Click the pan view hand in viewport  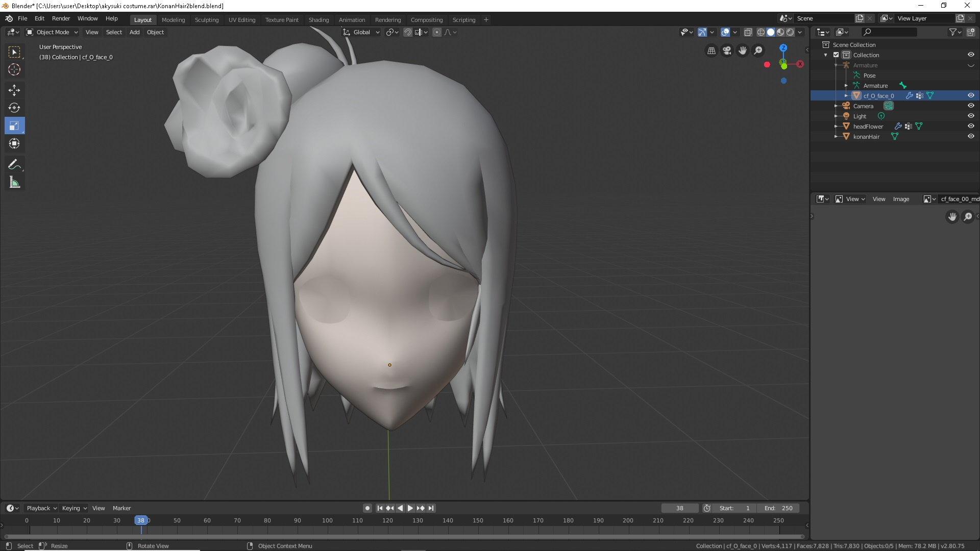tap(743, 51)
